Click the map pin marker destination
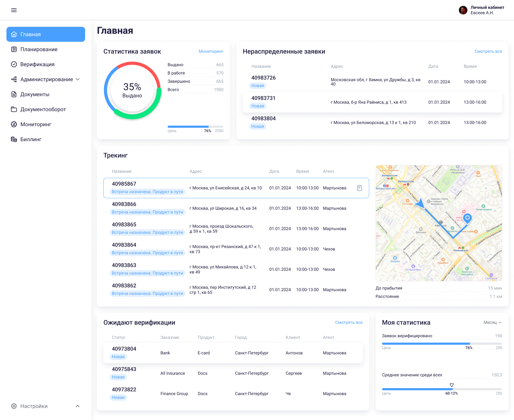514x420 pixels. tap(468, 218)
